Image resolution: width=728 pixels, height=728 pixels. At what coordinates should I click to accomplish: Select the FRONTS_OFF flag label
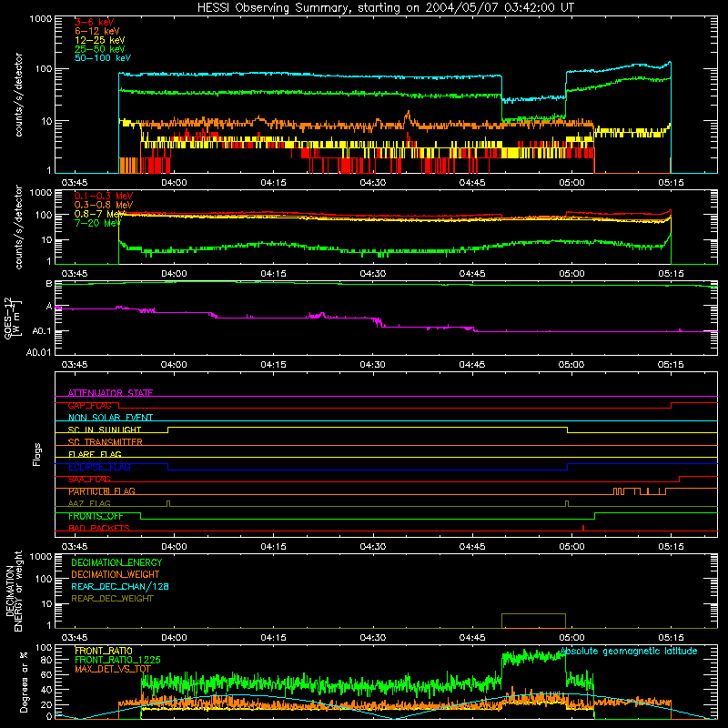96,516
